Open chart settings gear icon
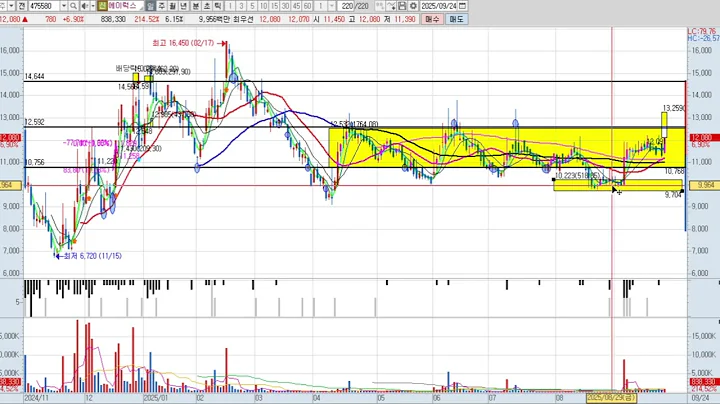 point(413,6)
